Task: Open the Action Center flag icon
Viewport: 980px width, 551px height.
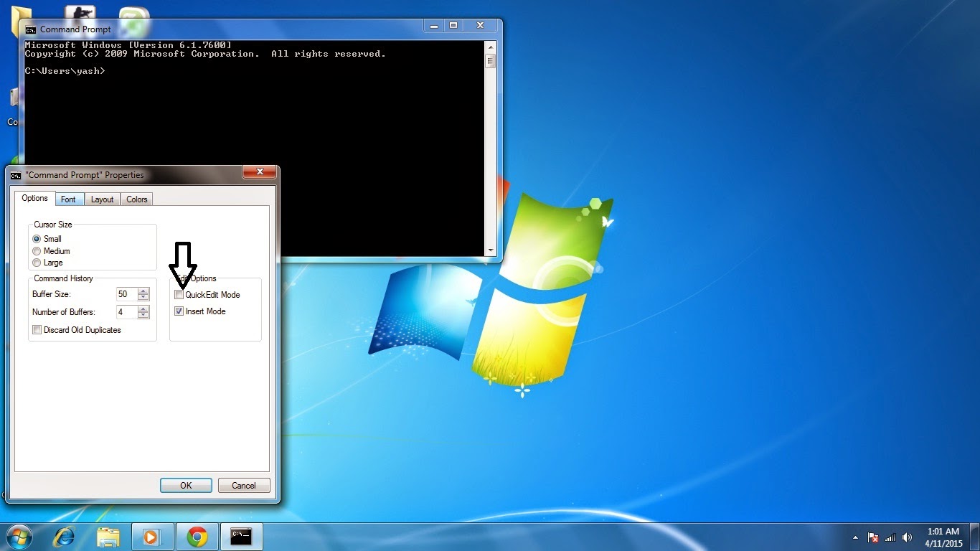Action: pos(873,537)
